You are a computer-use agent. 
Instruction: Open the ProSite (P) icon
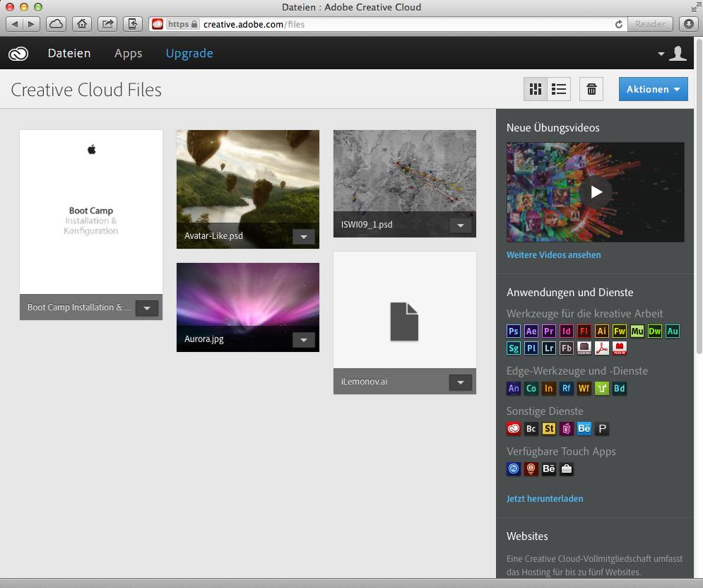602,429
